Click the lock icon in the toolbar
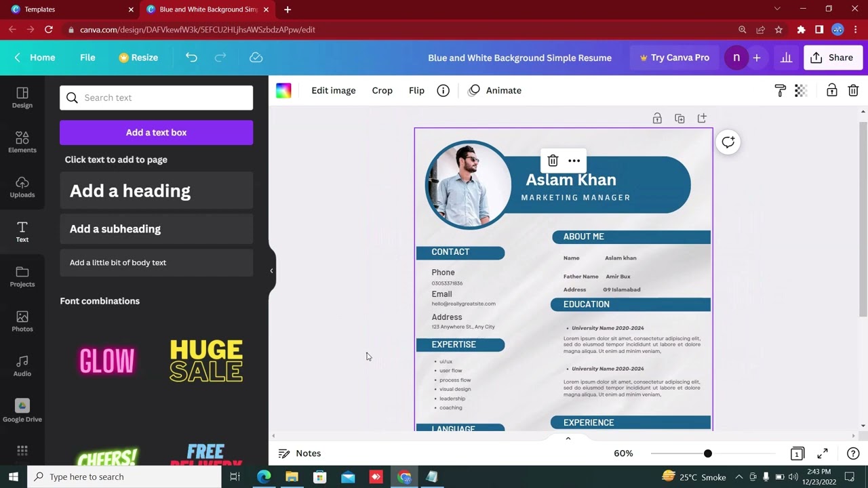The height and width of the screenshot is (488, 868). click(831, 90)
